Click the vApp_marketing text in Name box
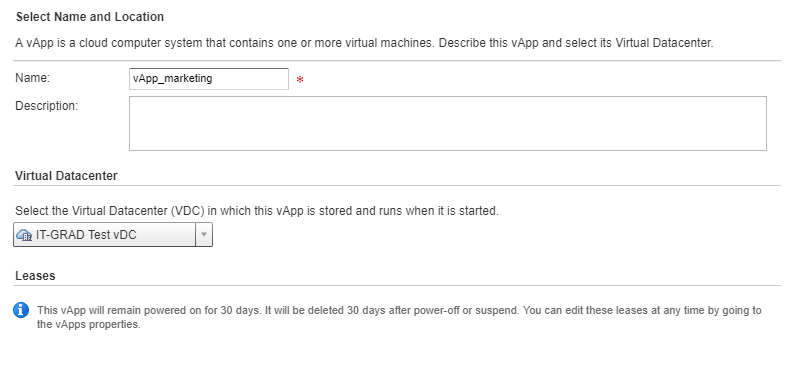Screen dimensions: 785x368 coord(173,79)
